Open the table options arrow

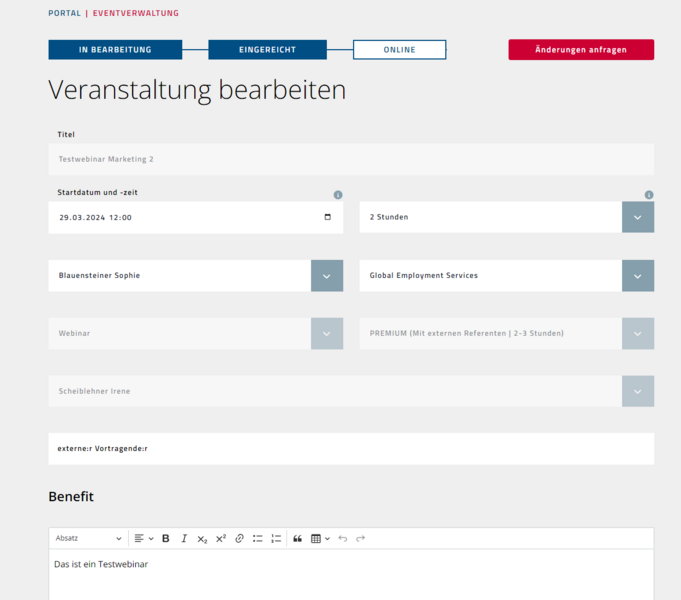coord(327,538)
